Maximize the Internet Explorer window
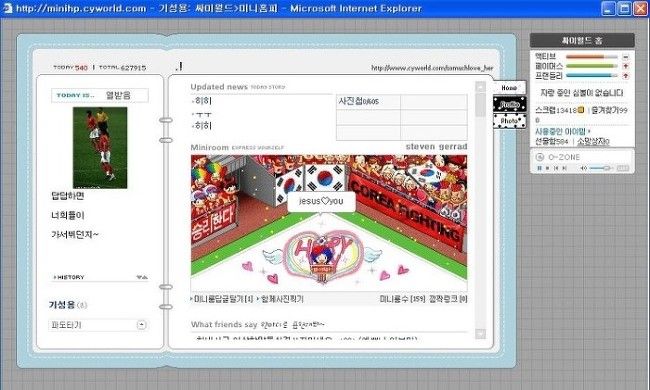 [624, 8]
